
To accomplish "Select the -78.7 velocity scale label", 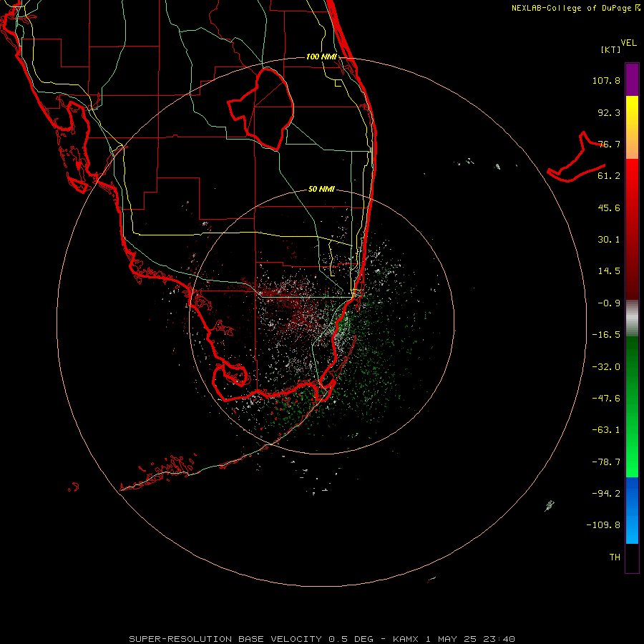I will coord(606,462).
